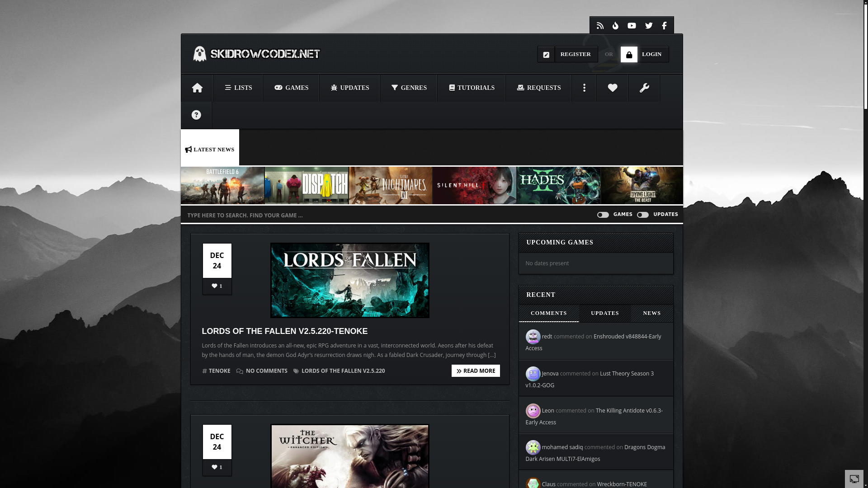Viewport: 868px width, 488px height.
Task: Open the TUTORIALS menu
Action: (472, 88)
